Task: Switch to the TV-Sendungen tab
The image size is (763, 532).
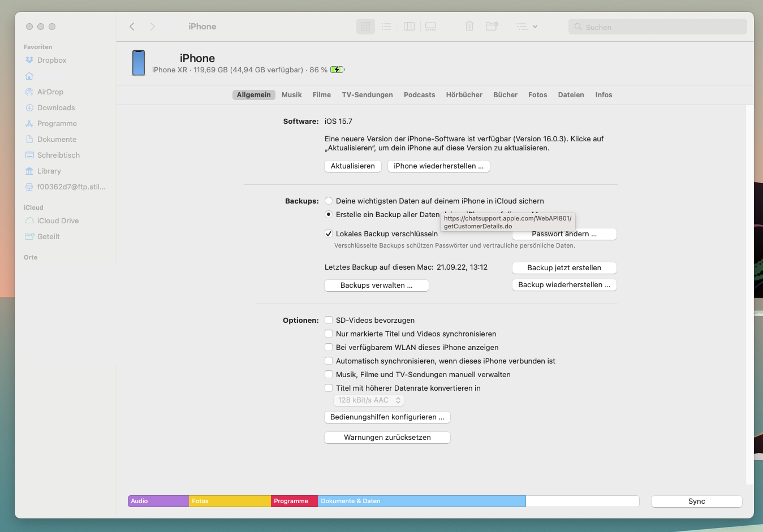Action: [368, 95]
